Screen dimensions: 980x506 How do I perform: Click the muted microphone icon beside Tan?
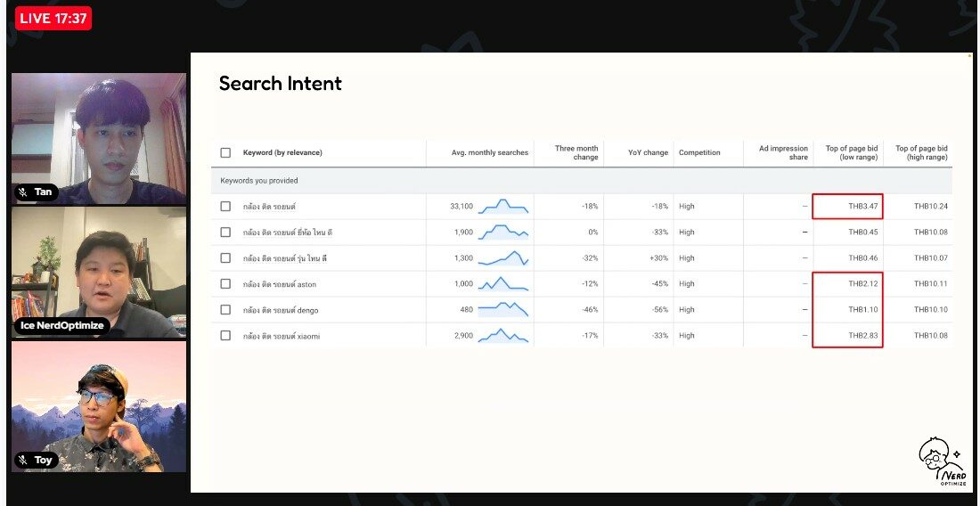click(x=23, y=192)
